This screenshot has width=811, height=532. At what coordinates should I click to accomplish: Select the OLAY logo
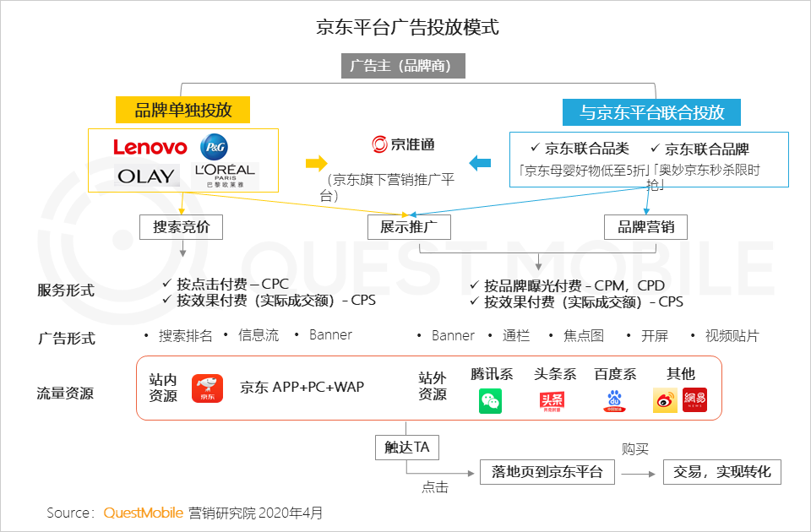coord(146,176)
